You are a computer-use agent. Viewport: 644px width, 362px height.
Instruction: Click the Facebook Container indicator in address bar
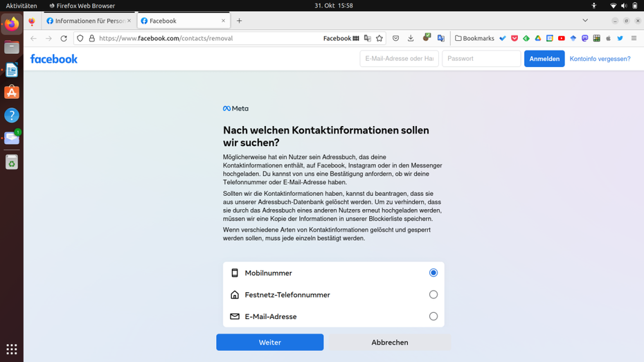[341, 38]
